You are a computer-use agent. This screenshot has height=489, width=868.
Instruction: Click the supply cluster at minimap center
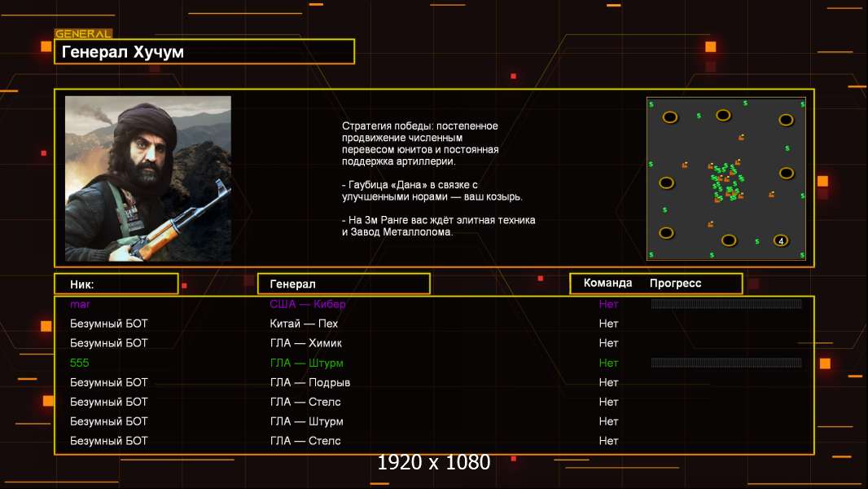[726, 181]
